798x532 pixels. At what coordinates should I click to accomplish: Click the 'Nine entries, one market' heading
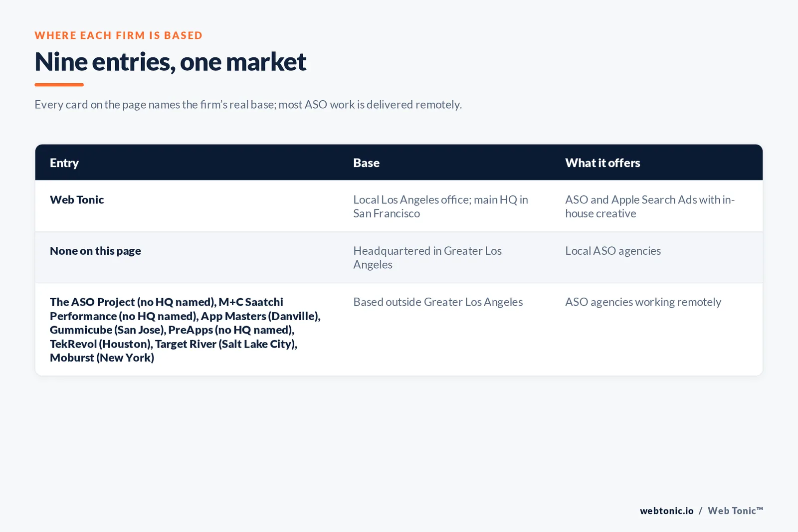coord(170,62)
